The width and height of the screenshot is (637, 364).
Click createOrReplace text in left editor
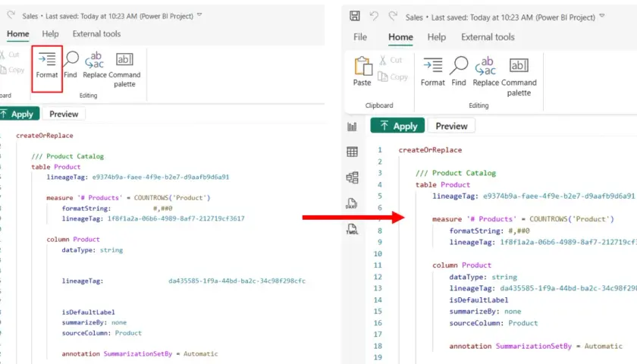pos(45,136)
